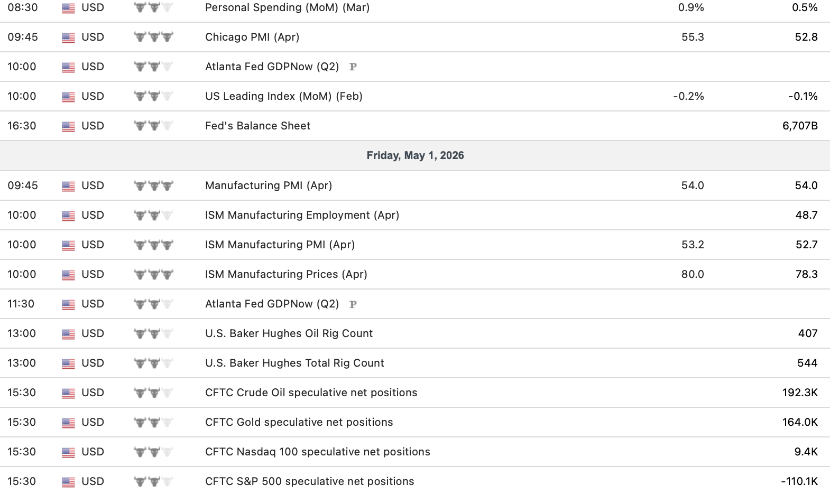Click bull icons for Baker Hughes Oil Rig Count
830x504 pixels.
click(153, 333)
